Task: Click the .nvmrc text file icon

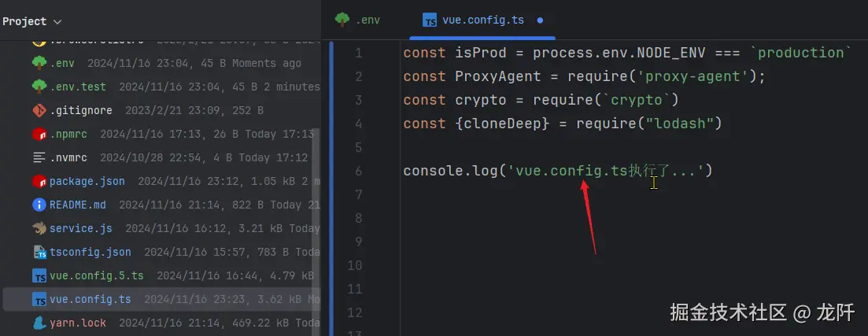Action: click(x=39, y=157)
